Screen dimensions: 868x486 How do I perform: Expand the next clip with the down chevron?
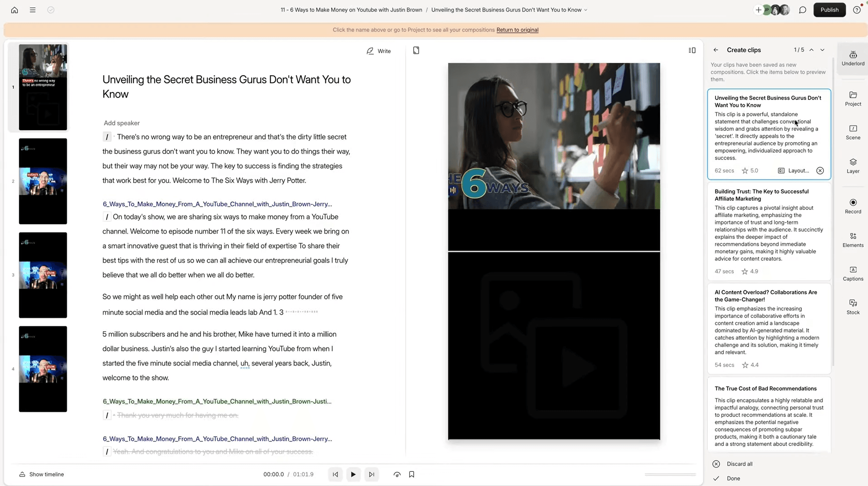pos(822,50)
